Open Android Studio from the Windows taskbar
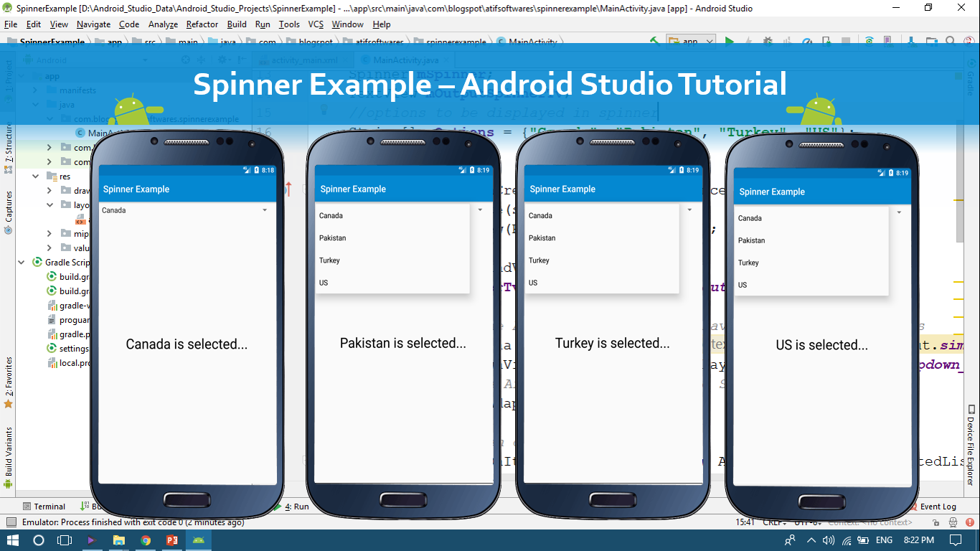The height and width of the screenshot is (551, 980). tap(198, 540)
